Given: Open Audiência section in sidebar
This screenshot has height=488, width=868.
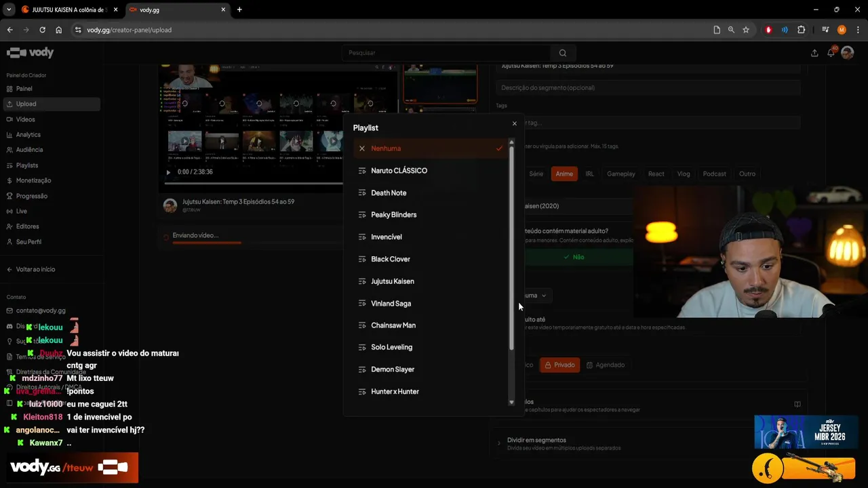Looking at the screenshot, I should pyautogui.click(x=52, y=150).
